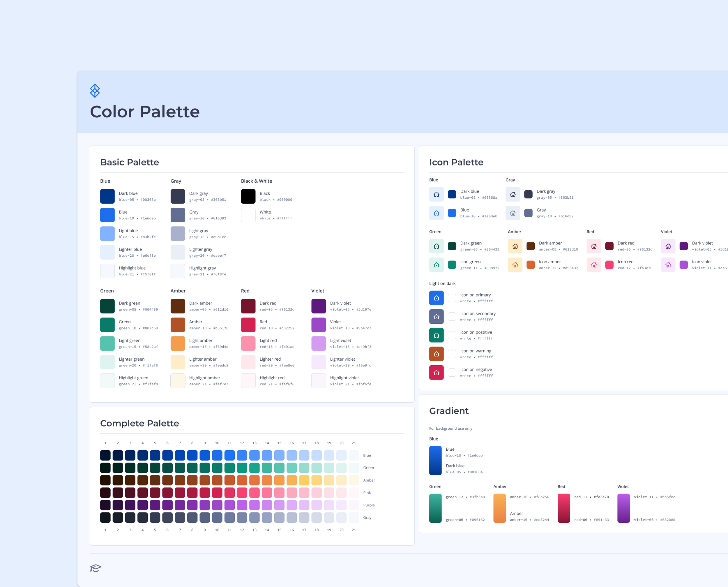Screen dimensions: 728x587
Task: Click the Icon on positive green house icon
Action: (436, 335)
